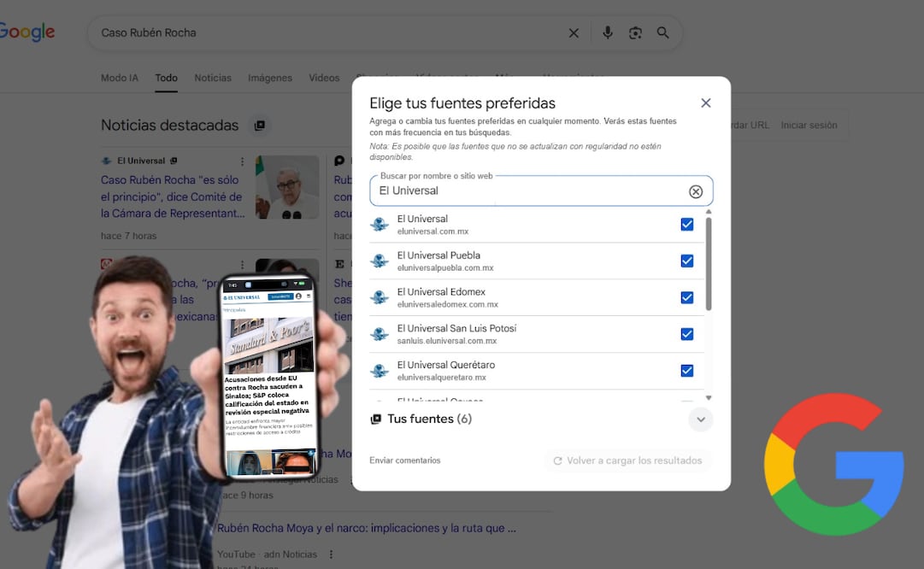The width and height of the screenshot is (924, 569).
Task: Click Enviar comentarios link
Action: [405, 460]
